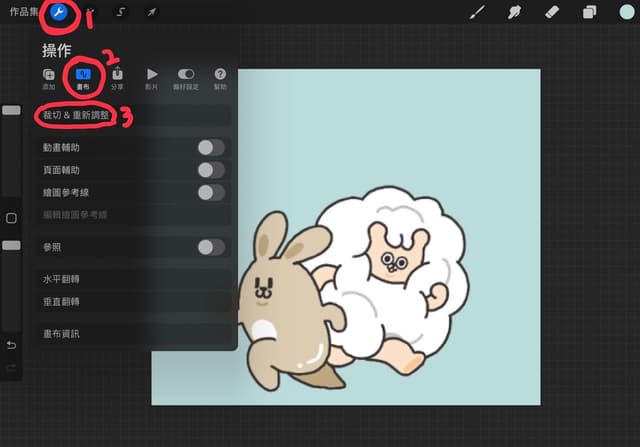Tap the undo arrow on the sidebar
This screenshot has width=640, height=447.
11,345
